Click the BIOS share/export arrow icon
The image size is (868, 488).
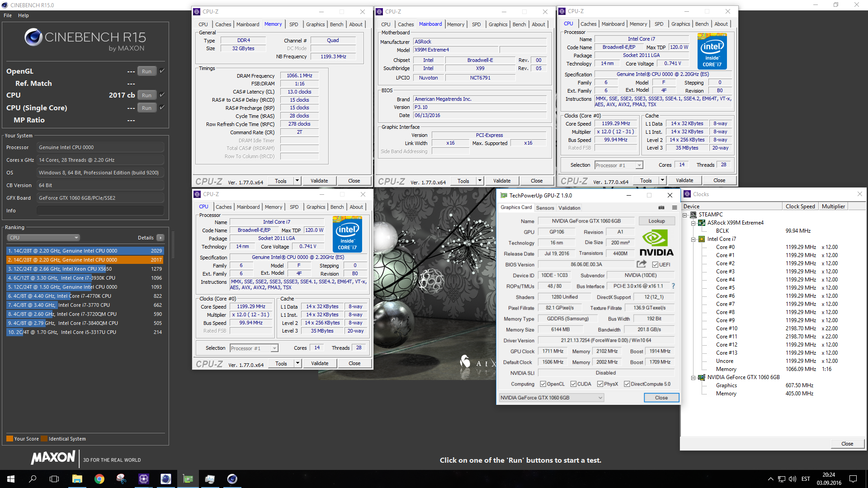click(642, 264)
